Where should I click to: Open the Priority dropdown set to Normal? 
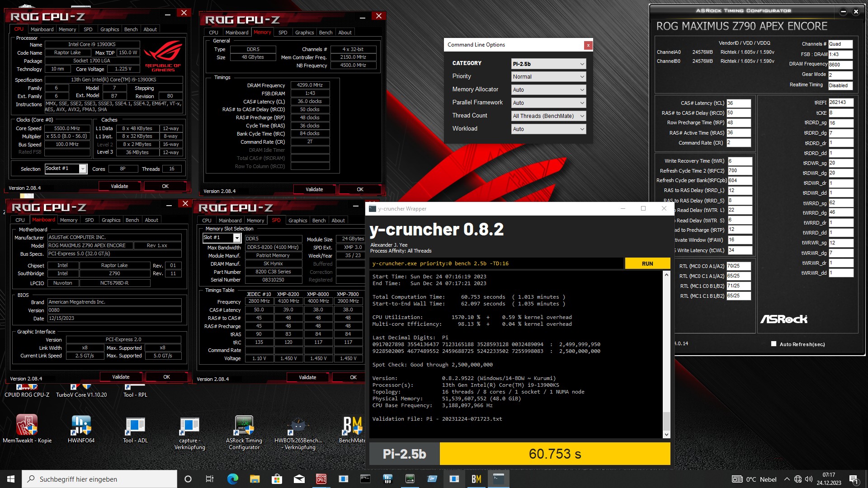click(548, 77)
